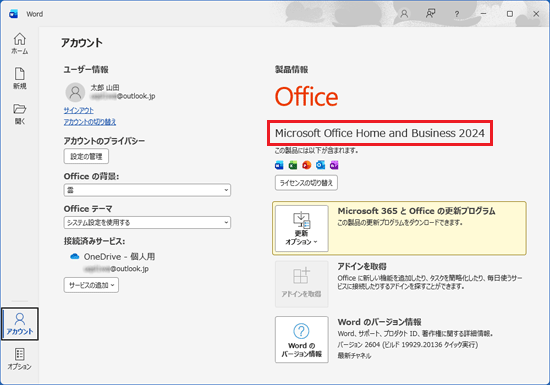The image size is (550, 385).
Task: Click the Office logo text
Action: [x=307, y=97]
